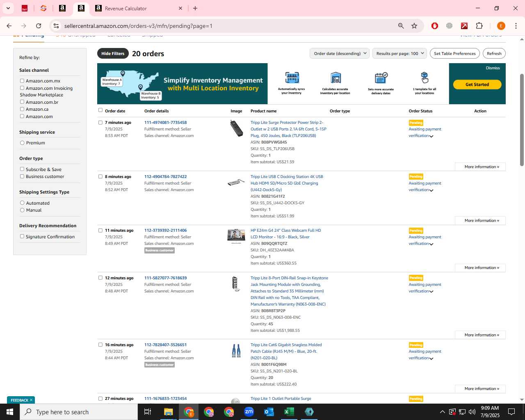525x420 pixels.
Task: Open Zoom from the taskbar
Action: pyautogui.click(x=249, y=412)
